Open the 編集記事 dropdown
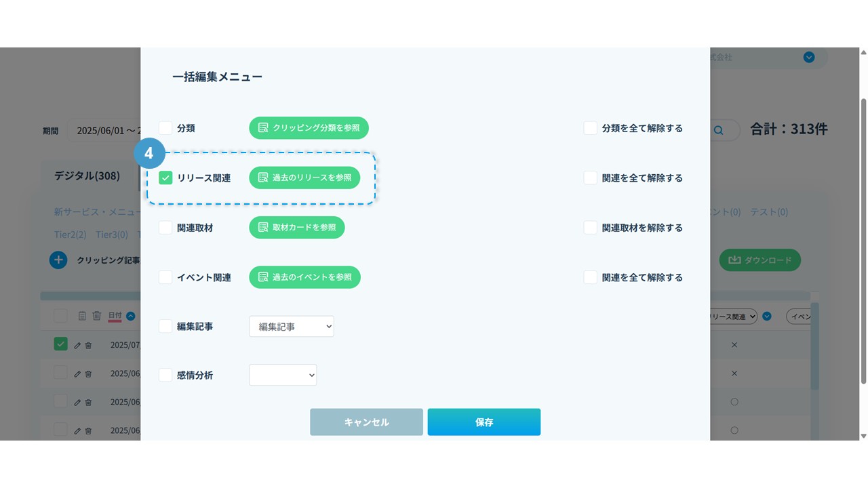 coord(292,327)
